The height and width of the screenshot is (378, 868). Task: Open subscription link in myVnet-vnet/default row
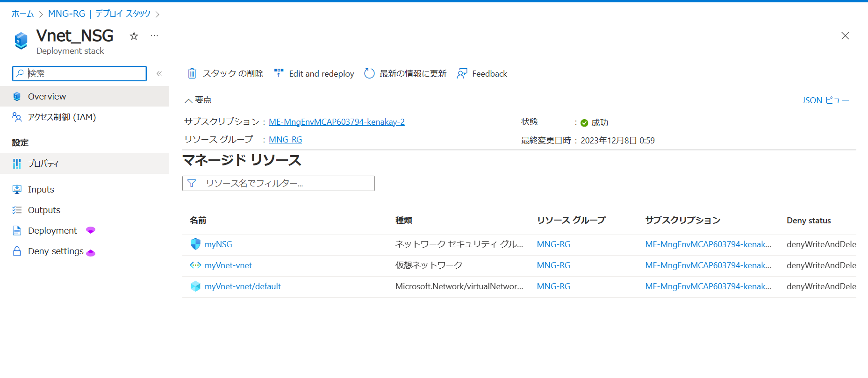(x=708, y=286)
